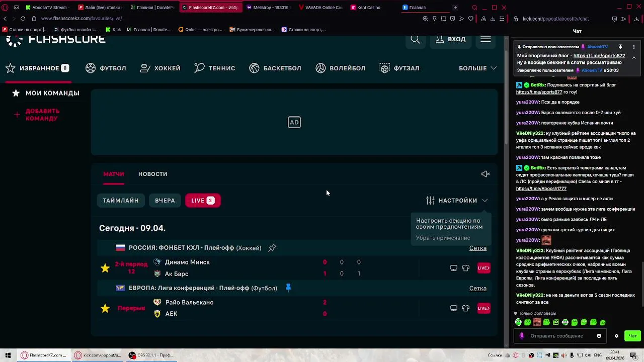Screen dimensions: 644x362
Task: Go to the ТЕННИС sport section
Action: pyautogui.click(x=214, y=68)
